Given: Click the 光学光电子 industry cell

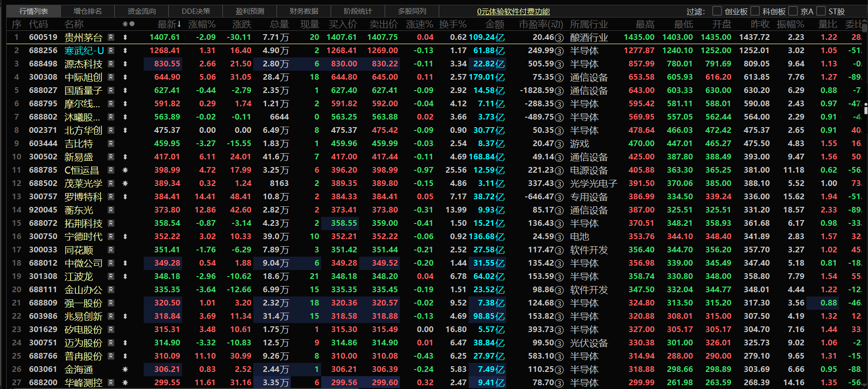Looking at the screenshot, I should (594, 183).
